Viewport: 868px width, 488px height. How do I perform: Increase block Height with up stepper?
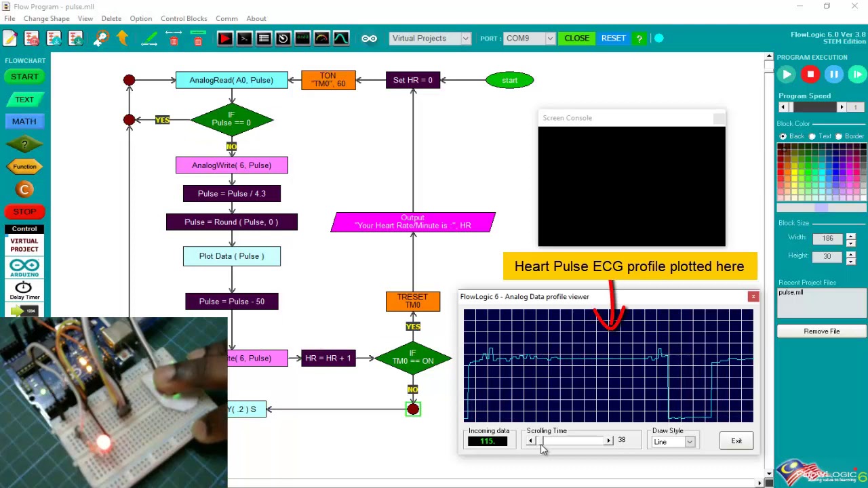(850, 253)
